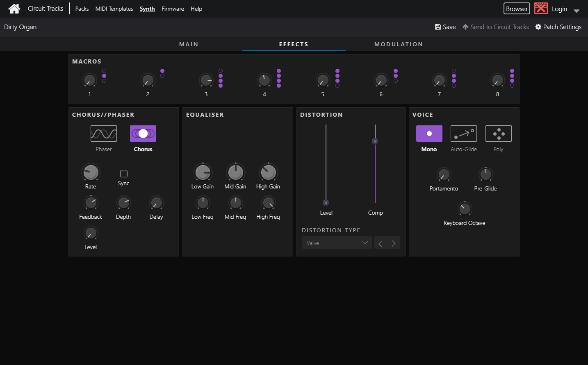The height and width of the screenshot is (365, 588).
Task: Click the distortion Level slider handle
Action: [326, 202]
